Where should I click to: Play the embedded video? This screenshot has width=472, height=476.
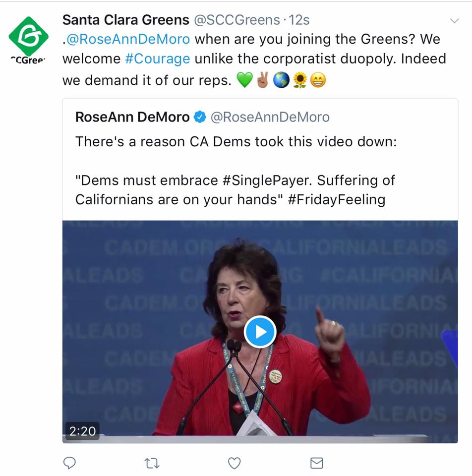click(x=260, y=331)
